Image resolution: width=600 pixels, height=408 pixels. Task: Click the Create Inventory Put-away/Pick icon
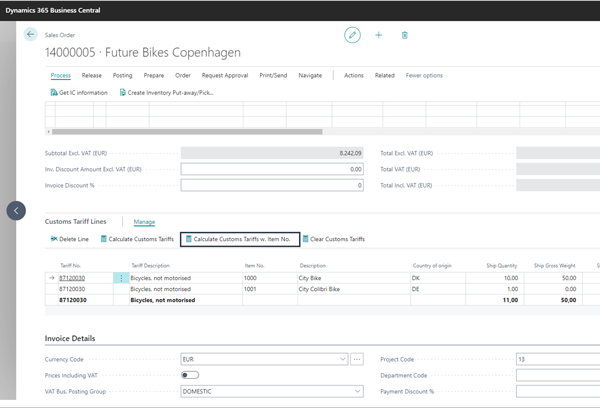tap(122, 93)
